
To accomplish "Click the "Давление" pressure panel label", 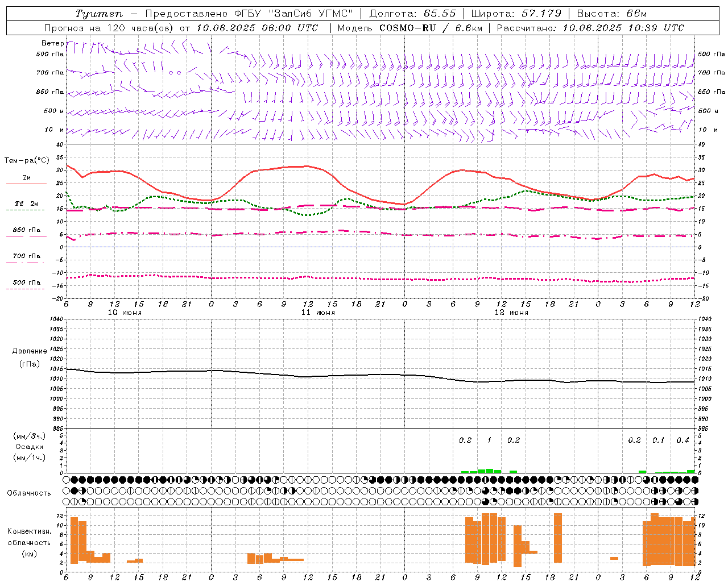I will [x=30, y=351].
